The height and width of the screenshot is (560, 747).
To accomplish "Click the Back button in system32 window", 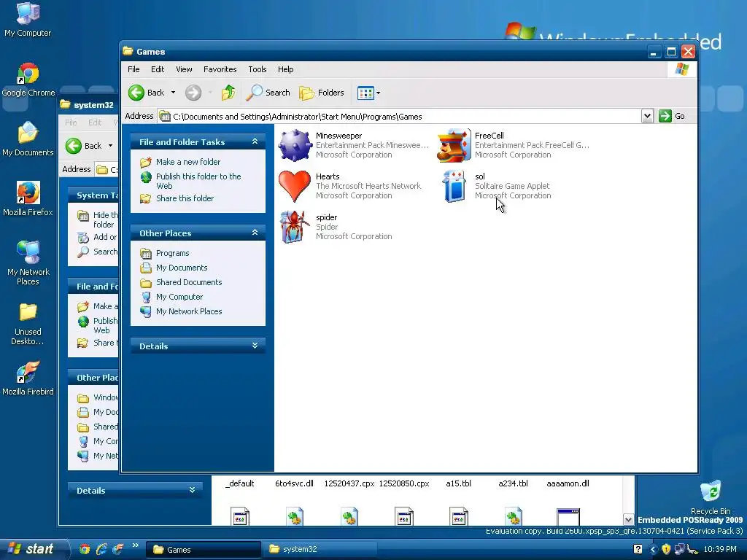I will (84, 146).
